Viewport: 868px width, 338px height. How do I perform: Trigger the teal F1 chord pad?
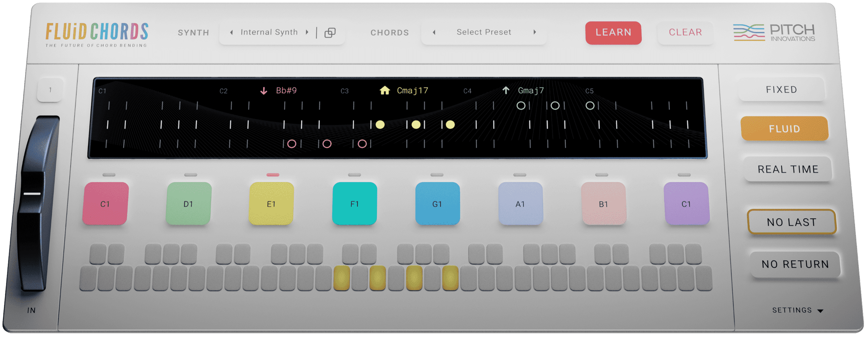pyautogui.click(x=354, y=204)
